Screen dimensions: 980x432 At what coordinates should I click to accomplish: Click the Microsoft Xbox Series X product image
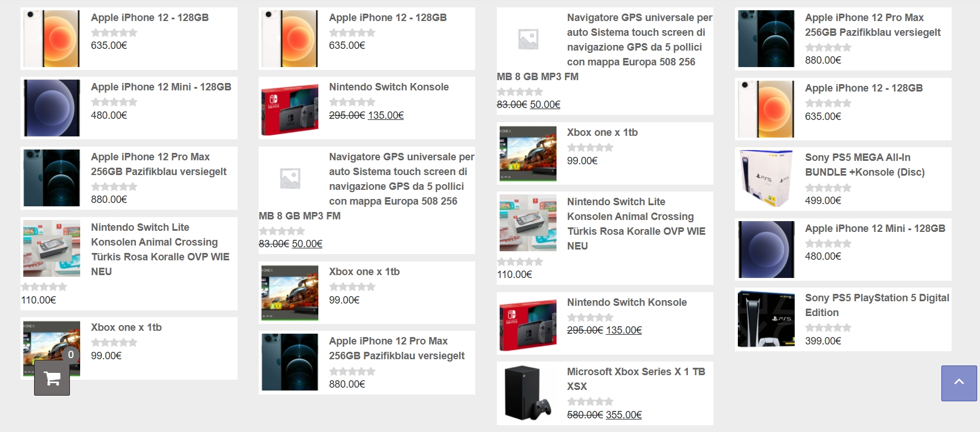pyautogui.click(x=528, y=393)
